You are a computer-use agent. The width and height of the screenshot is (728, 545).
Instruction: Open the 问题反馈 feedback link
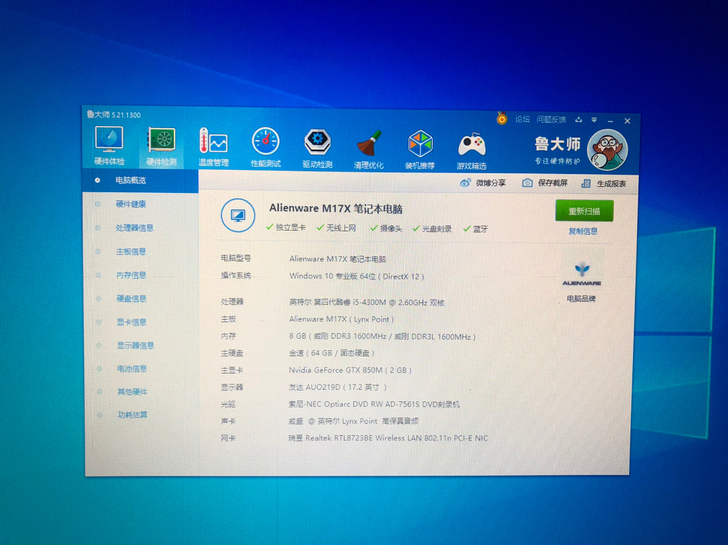(x=551, y=119)
